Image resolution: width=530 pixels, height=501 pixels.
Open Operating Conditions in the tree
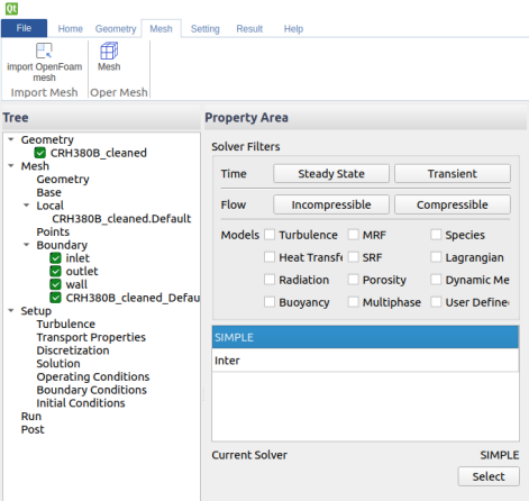(x=93, y=377)
